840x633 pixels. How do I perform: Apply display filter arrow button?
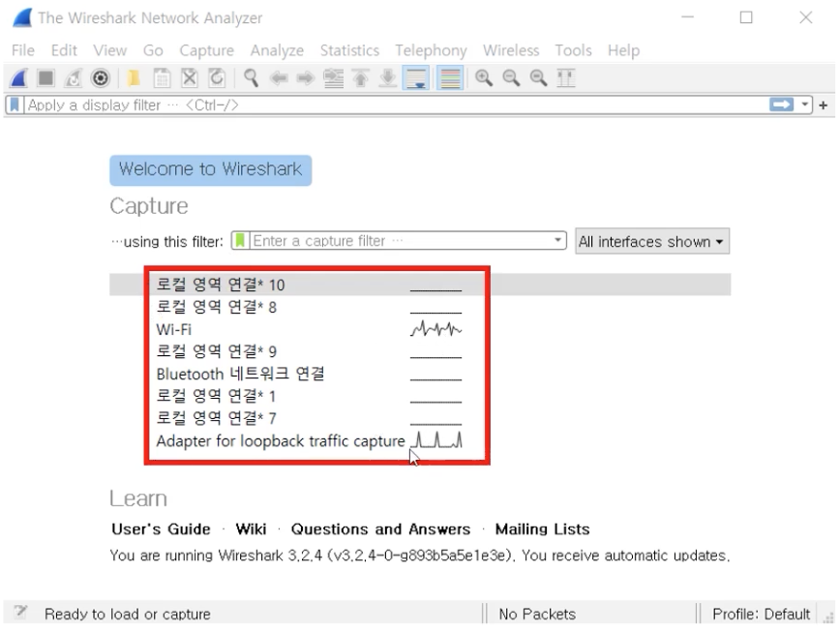point(781,105)
